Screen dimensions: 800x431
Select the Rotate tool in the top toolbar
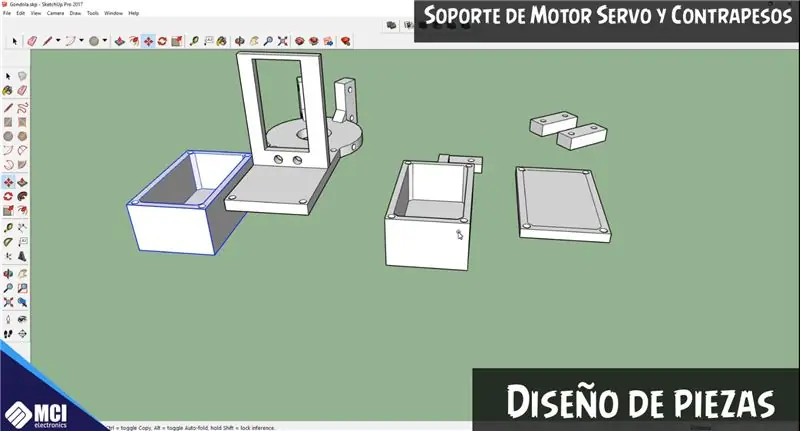[x=162, y=41]
